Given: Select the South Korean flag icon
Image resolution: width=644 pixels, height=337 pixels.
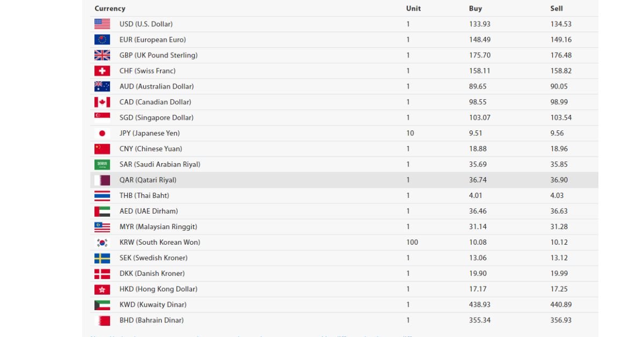Looking at the screenshot, I should click(102, 243).
